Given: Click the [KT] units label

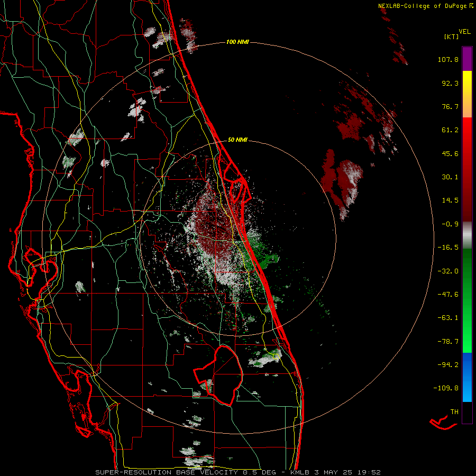Looking at the screenshot, I should coord(451,36).
